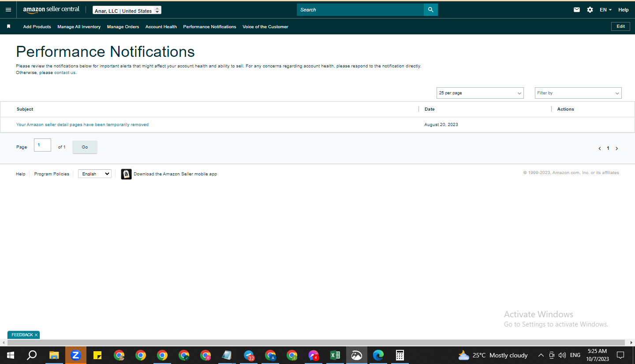Open File Explorer from the taskbar

54,355
